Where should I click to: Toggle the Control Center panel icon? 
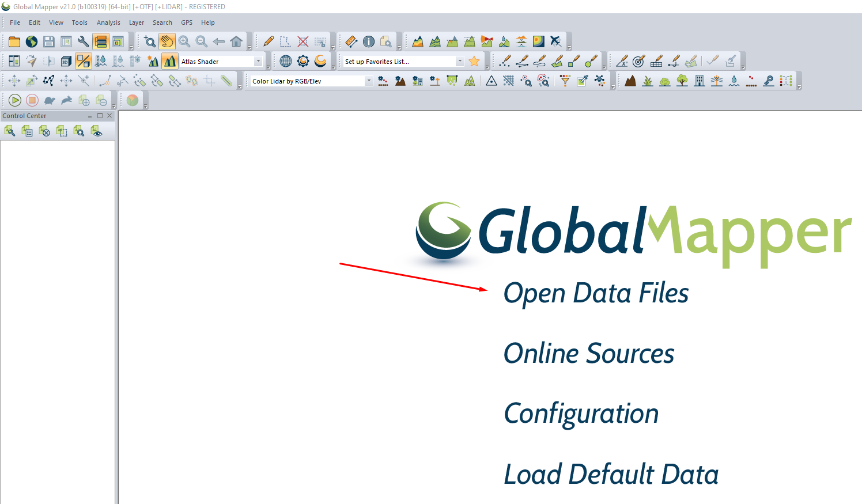point(101,41)
